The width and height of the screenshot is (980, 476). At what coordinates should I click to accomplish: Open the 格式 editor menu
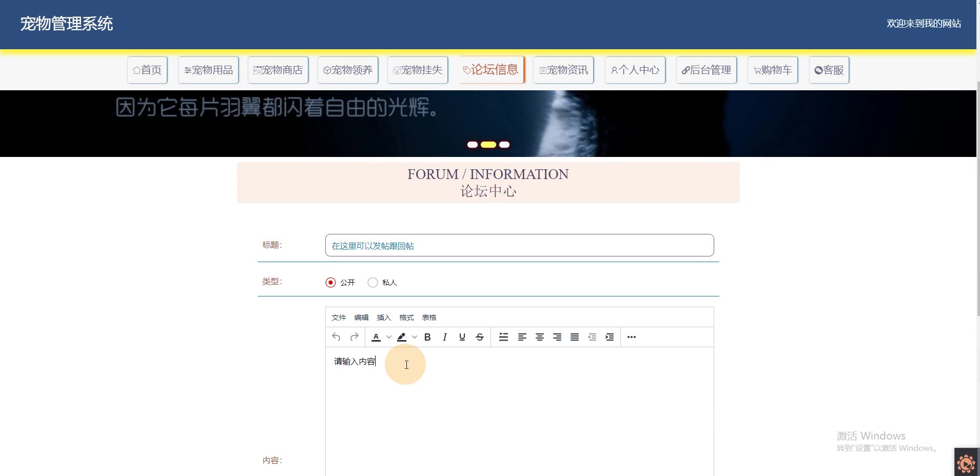pyautogui.click(x=406, y=318)
